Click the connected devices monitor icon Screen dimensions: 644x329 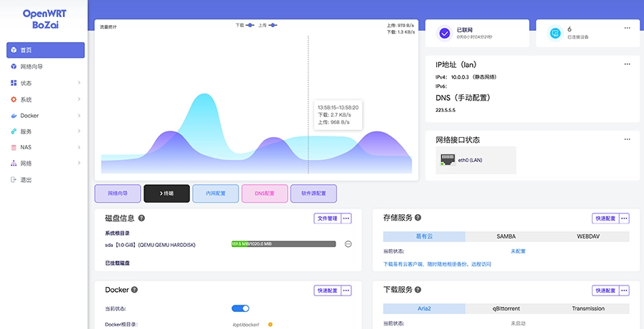pyautogui.click(x=554, y=33)
